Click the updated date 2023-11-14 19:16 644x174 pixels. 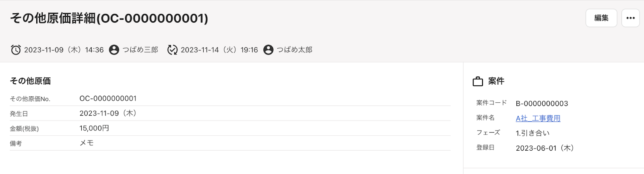(219, 50)
